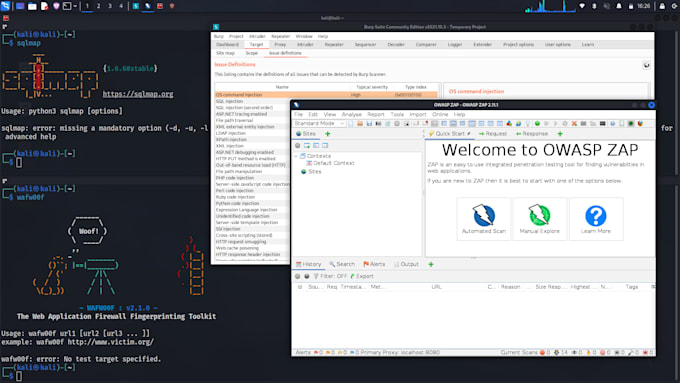Open Burp Suite's Decoder tab

(x=396, y=45)
